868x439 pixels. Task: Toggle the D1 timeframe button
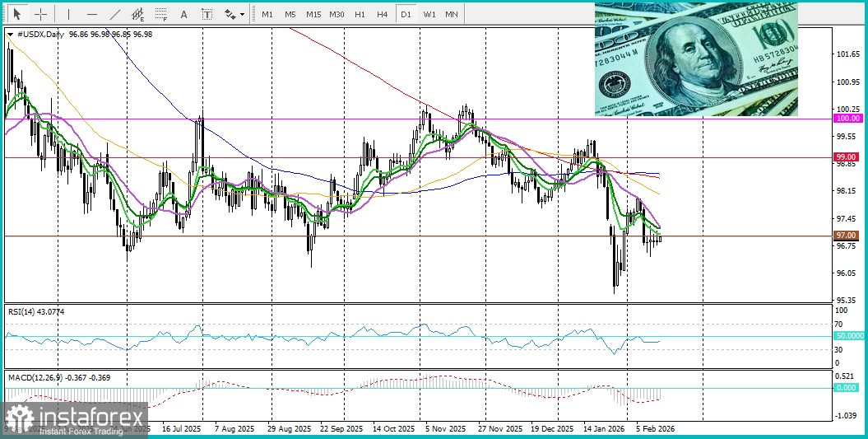pyautogui.click(x=406, y=14)
